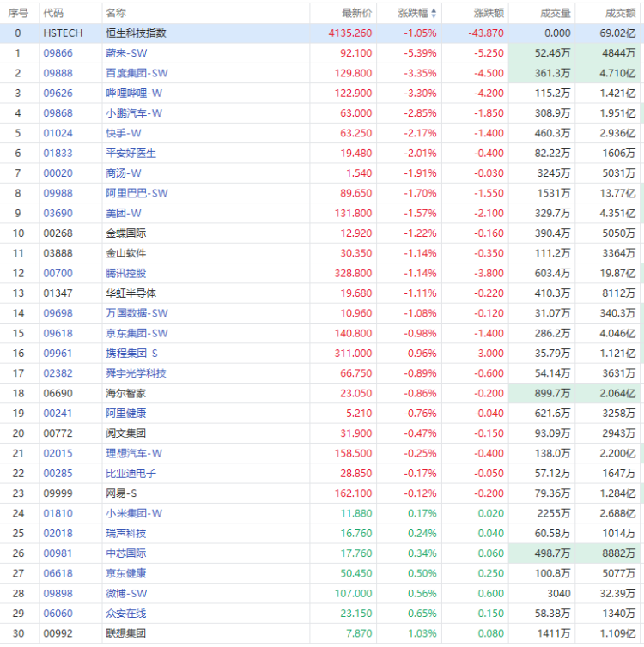Sort table by 涨跌额 column header
This screenshot has height=647, width=644.
pos(489,13)
